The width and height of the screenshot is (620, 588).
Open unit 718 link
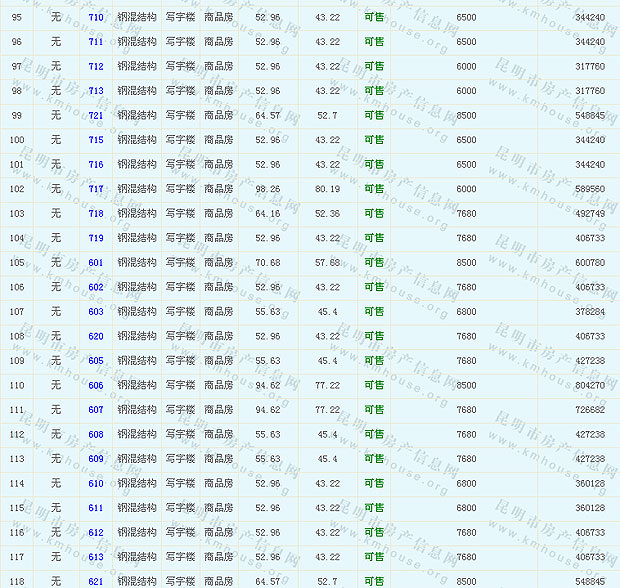[95, 214]
